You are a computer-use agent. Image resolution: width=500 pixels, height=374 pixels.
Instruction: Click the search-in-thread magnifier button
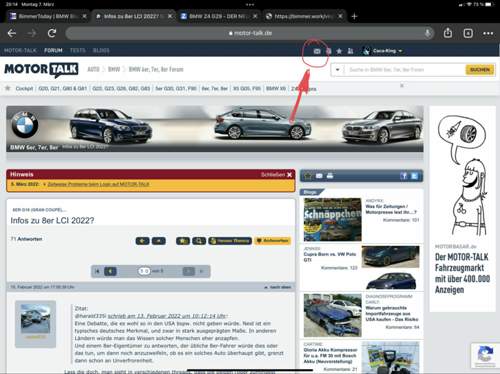click(199, 241)
